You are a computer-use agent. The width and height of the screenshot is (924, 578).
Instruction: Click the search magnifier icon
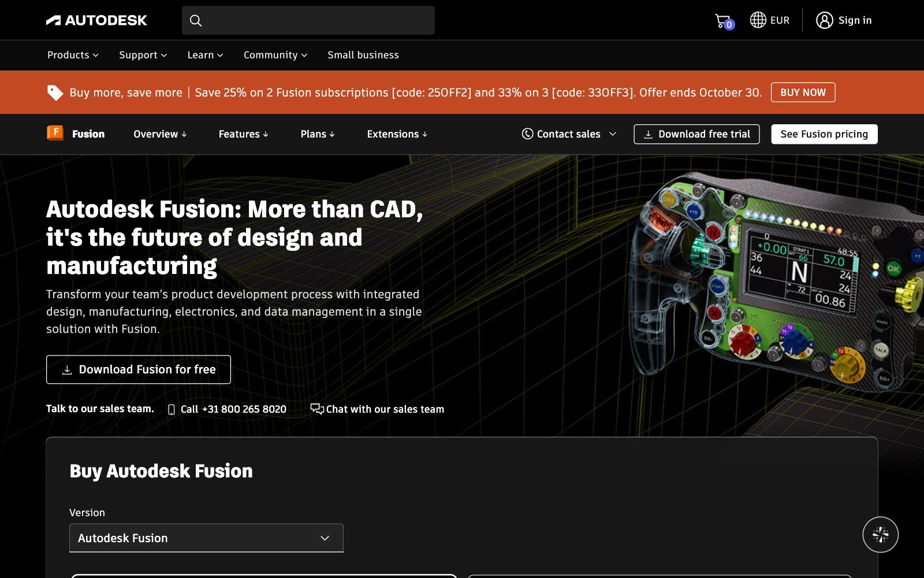196,21
